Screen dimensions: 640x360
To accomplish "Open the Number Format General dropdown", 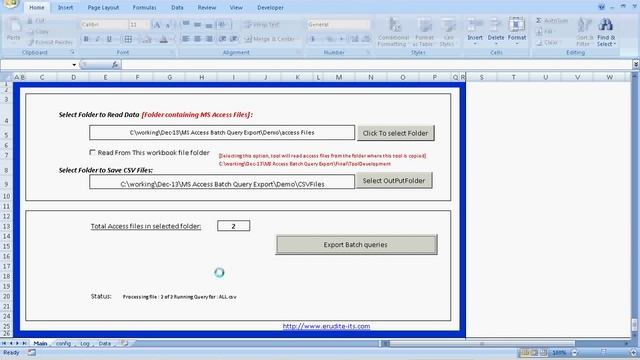I will coord(367,25).
